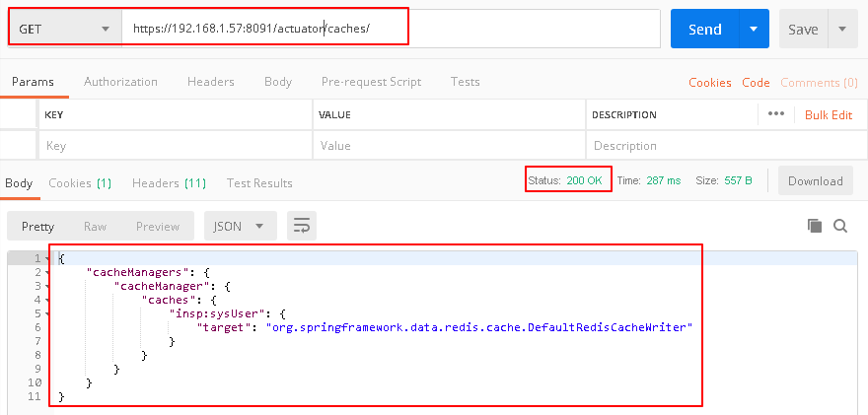This screenshot has width=868, height=415.
Task: Click the Download response button
Action: click(x=815, y=181)
